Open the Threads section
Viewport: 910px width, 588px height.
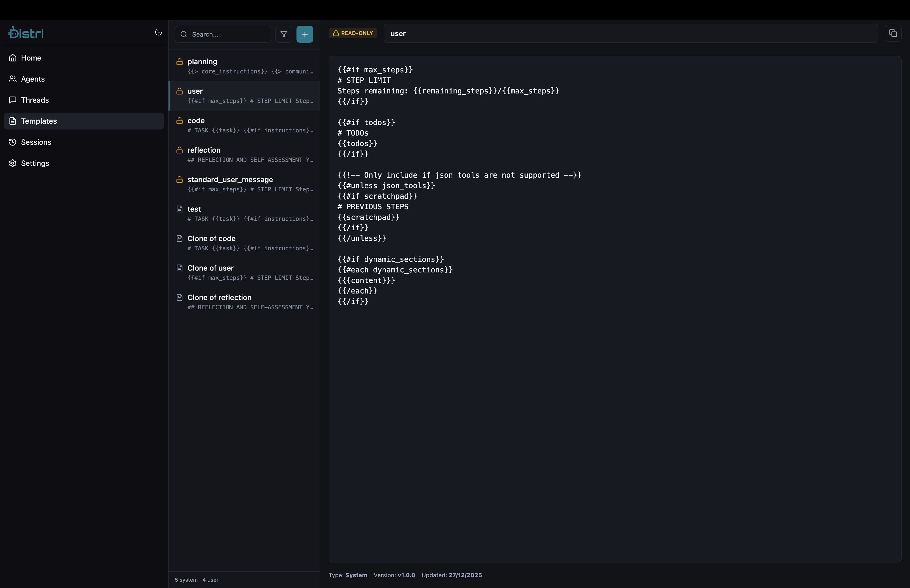[34, 100]
